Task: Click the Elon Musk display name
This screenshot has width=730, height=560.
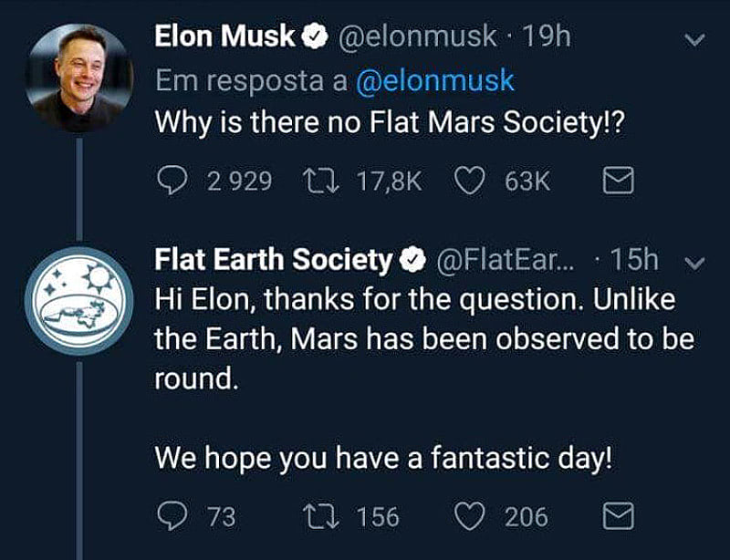Action: pyautogui.click(x=225, y=36)
